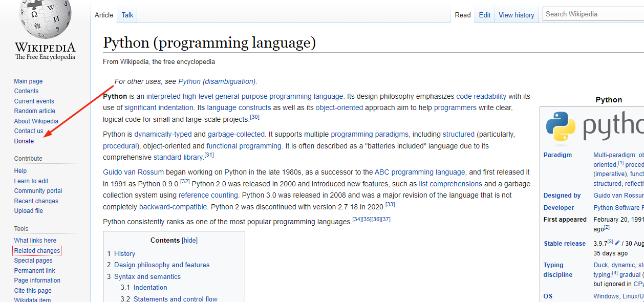The width and height of the screenshot is (644, 302).
Task: Visit the Community portal
Action: [x=38, y=191]
